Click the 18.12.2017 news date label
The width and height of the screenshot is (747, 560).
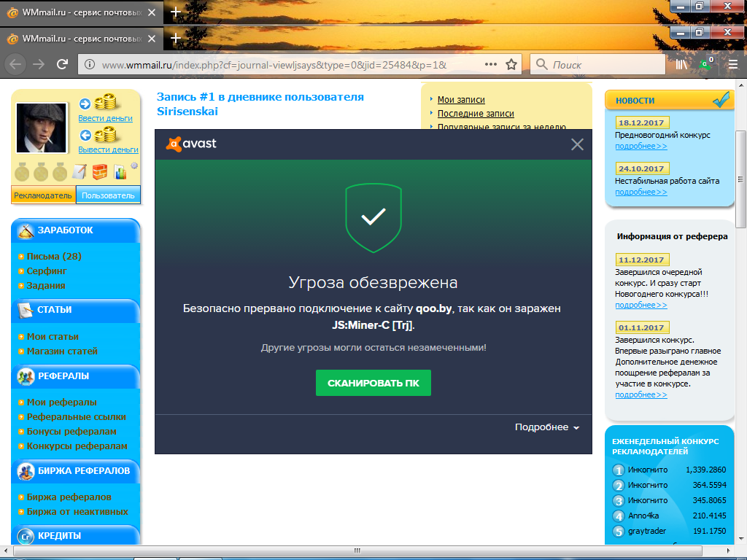coord(641,122)
